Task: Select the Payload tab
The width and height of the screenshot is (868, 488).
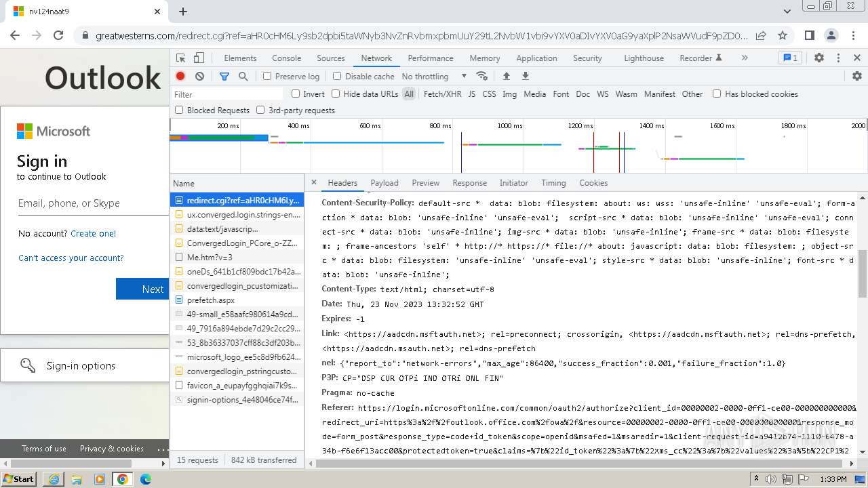Action: (x=384, y=183)
